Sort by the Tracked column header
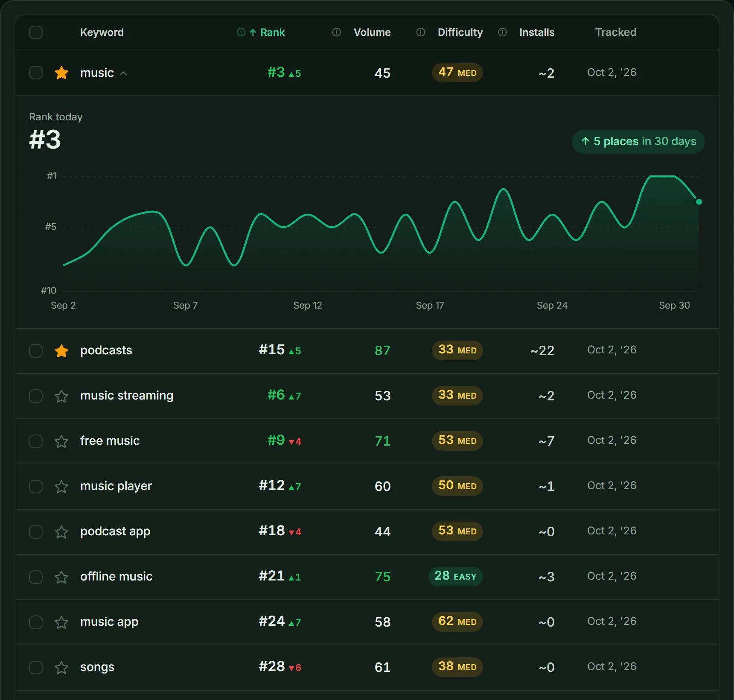Image resolution: width=734 pixels, height=700 pixels. pos(616,32)
